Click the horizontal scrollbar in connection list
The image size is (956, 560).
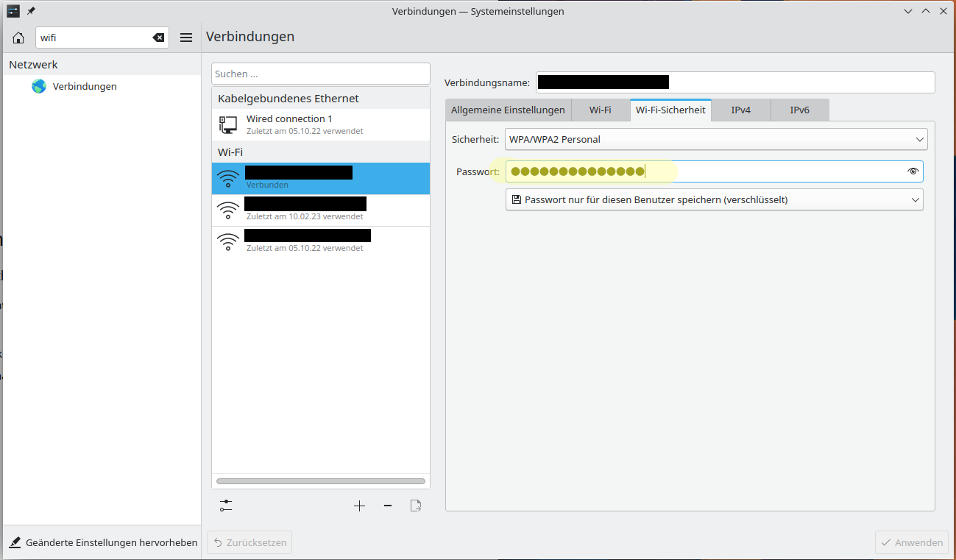coord(321,481)
